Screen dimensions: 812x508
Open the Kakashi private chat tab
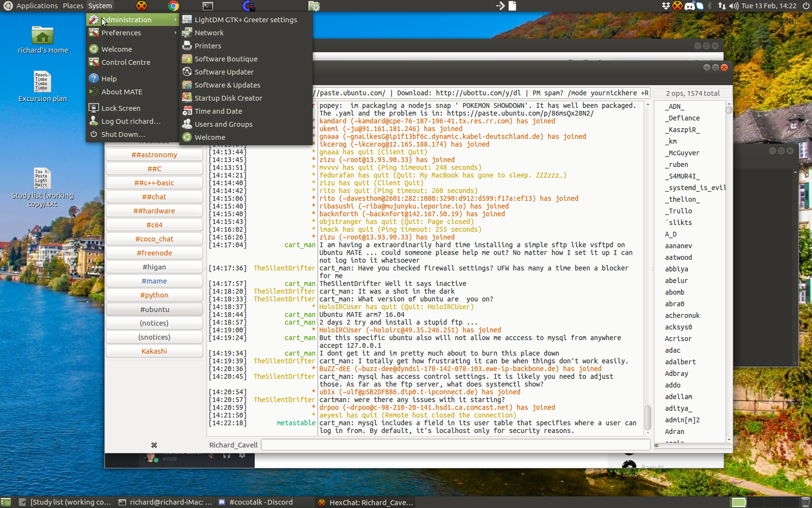pos(154,351)
